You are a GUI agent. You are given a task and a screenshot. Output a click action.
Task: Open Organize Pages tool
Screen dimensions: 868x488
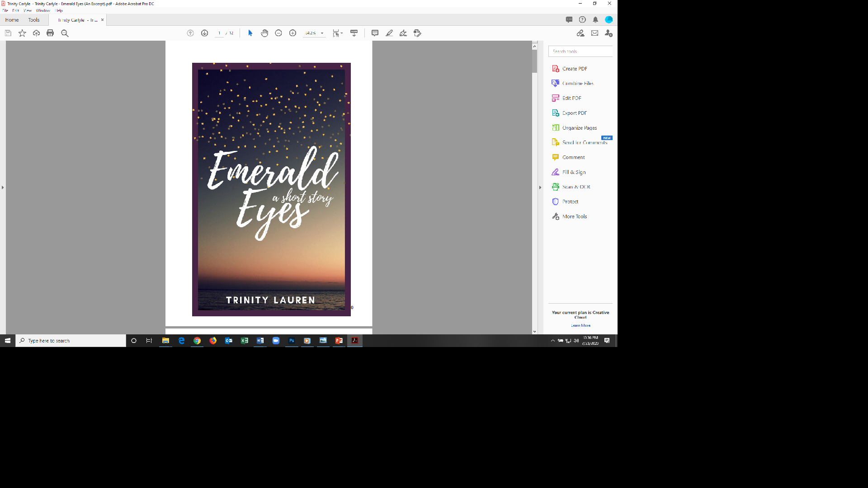tap(579, 128)
